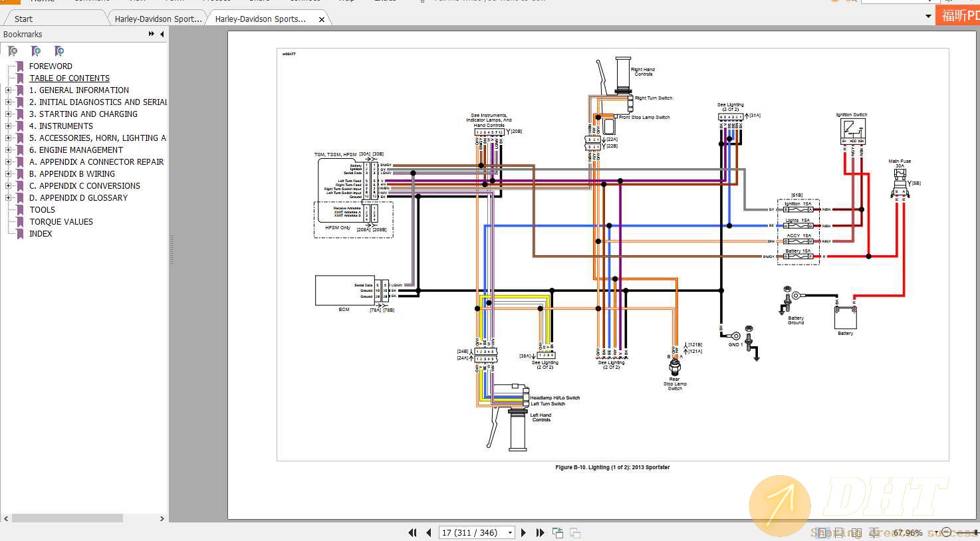Screen dimensions: 980x541
Task: Close the second Harley-Davidson Sports tab
Action: [x=322, y=19]
